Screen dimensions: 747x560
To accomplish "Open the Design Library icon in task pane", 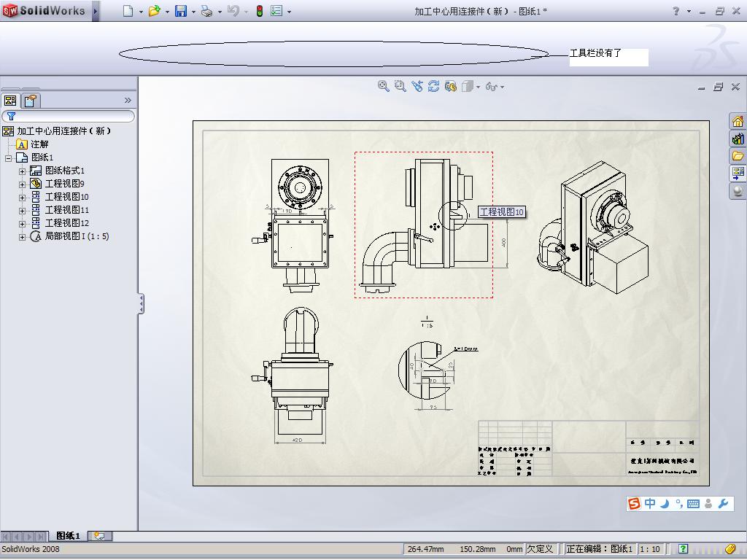I will point(738,139).
